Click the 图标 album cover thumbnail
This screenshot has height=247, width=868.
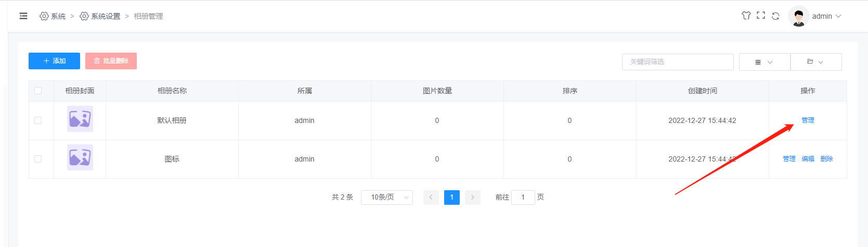coord(80,157)
